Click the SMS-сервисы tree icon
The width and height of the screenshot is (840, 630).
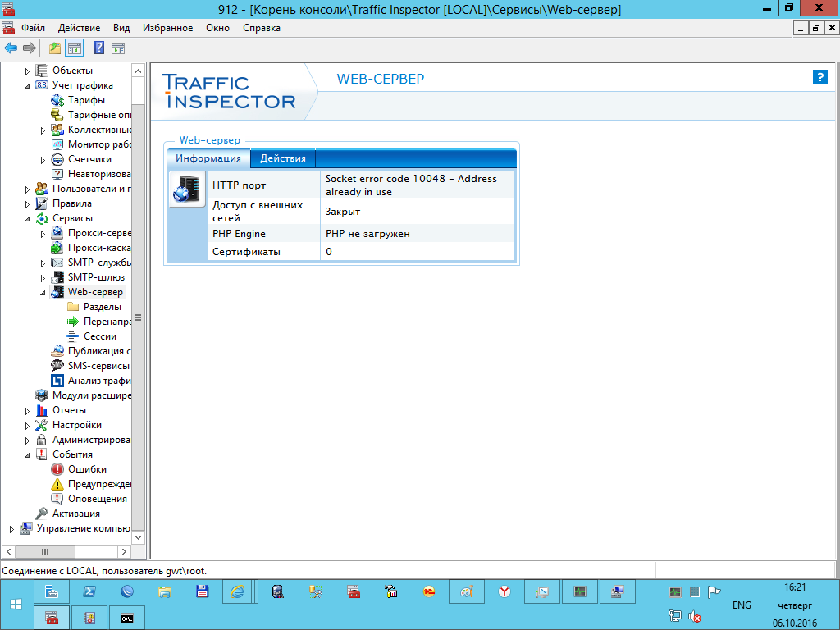coord(57,366)
